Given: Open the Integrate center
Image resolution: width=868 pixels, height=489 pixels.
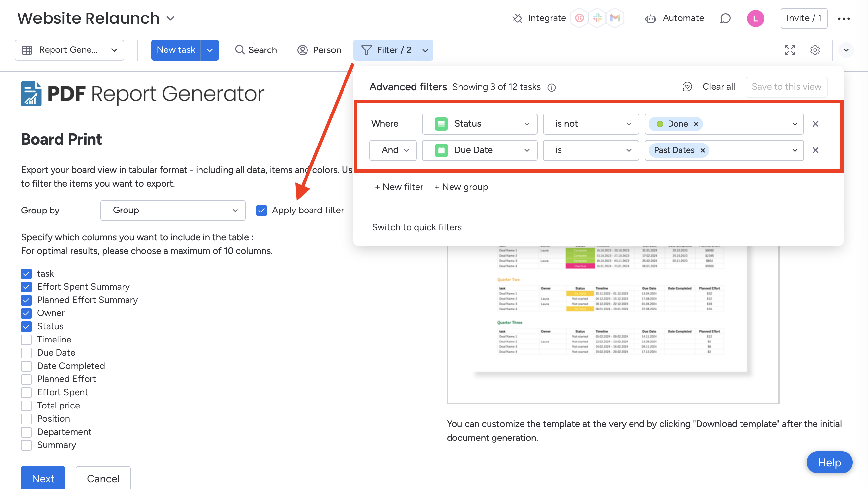Looking at the screenshot, I should click(x=539, y=18).
